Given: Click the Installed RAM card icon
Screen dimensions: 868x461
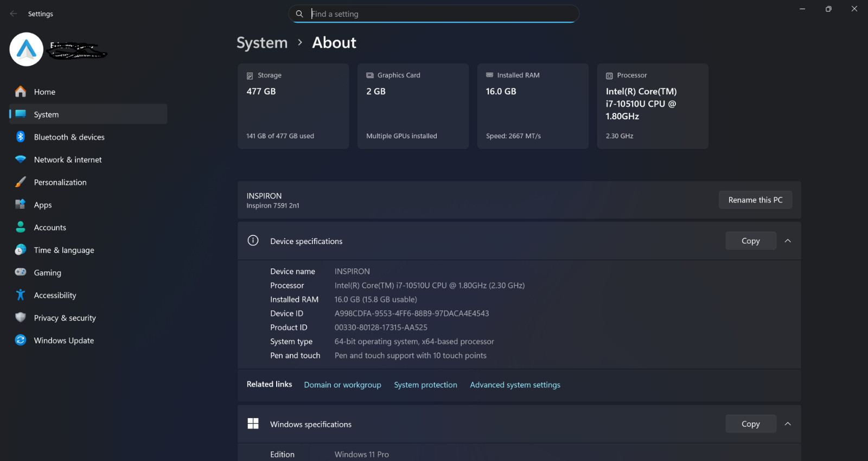Looking at the screenshot, I should (x=489, y=75).
